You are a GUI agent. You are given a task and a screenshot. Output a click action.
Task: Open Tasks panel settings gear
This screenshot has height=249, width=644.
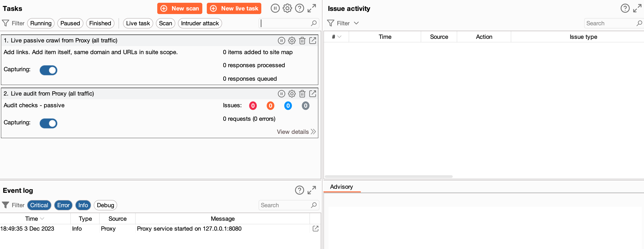tap(287, 9)
